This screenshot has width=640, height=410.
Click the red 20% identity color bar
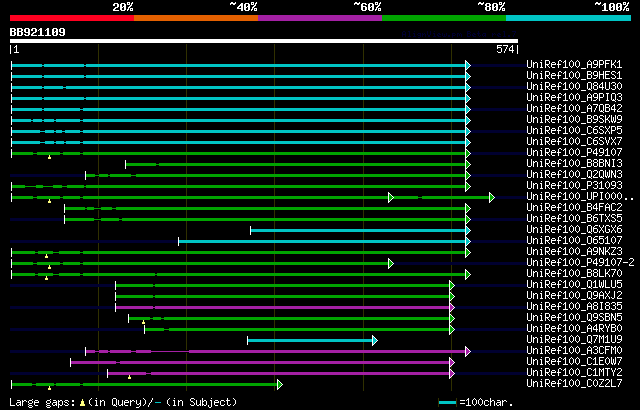pyautogui.click(x=72, y=18)
